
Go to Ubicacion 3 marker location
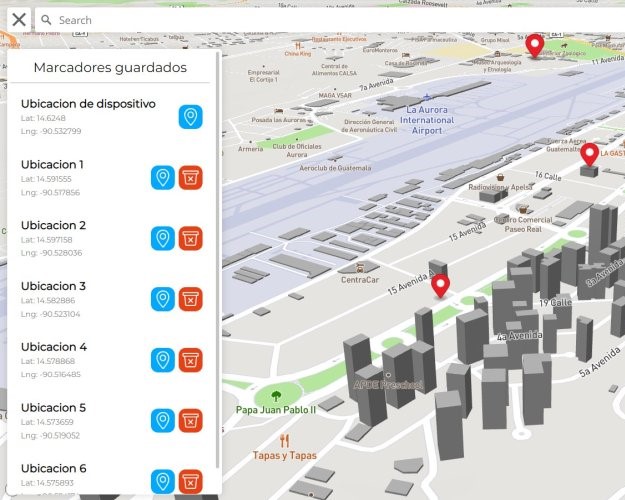coord(162,299)
